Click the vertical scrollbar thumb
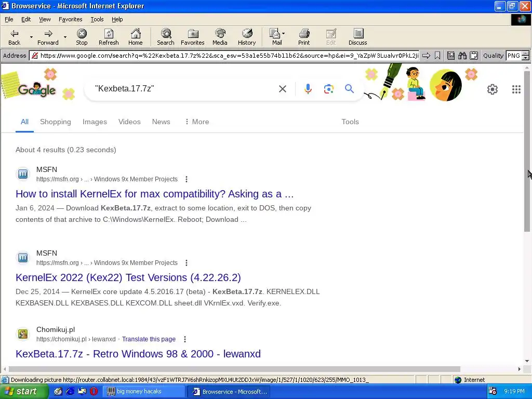This screenshot has height=399, width=532. point(527,152)
